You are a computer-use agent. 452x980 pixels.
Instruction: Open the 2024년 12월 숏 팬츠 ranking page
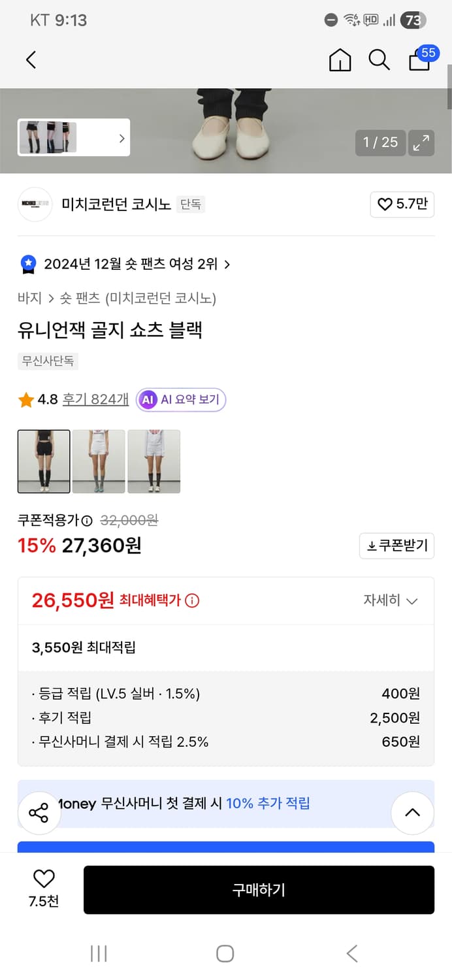(125, 264)
